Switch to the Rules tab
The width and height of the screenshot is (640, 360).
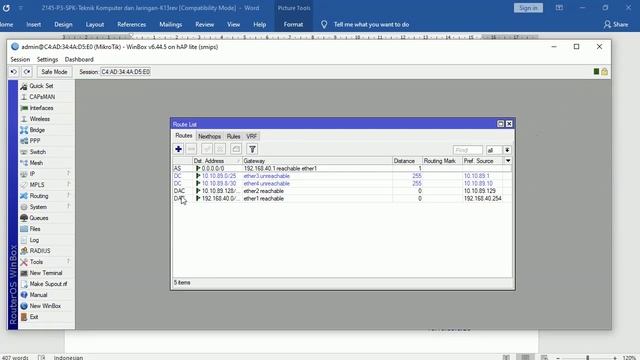[x=233, y=136]
